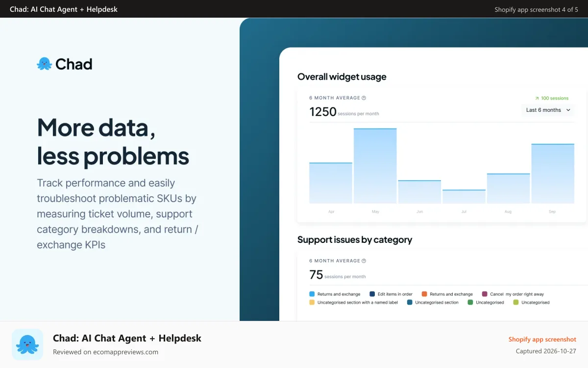Click the help icon in Overall widget usage
Screen dimensions: 588x368
364,98
